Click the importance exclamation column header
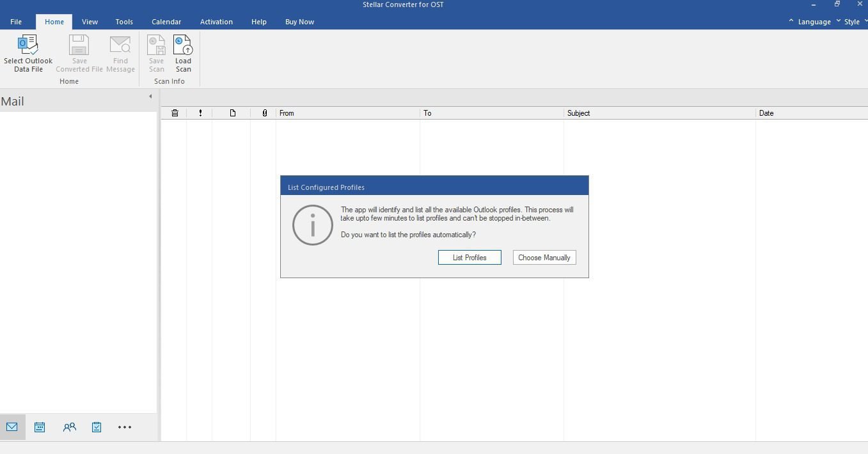The image size is (868, 454). (x=200, y=113)
